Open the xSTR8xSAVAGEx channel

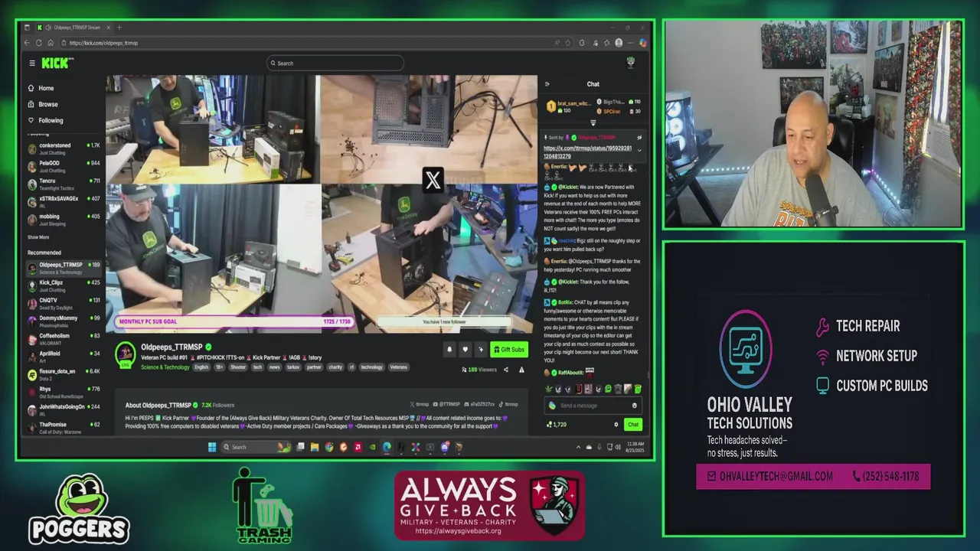pyautogui.click(x=64, y=201)
